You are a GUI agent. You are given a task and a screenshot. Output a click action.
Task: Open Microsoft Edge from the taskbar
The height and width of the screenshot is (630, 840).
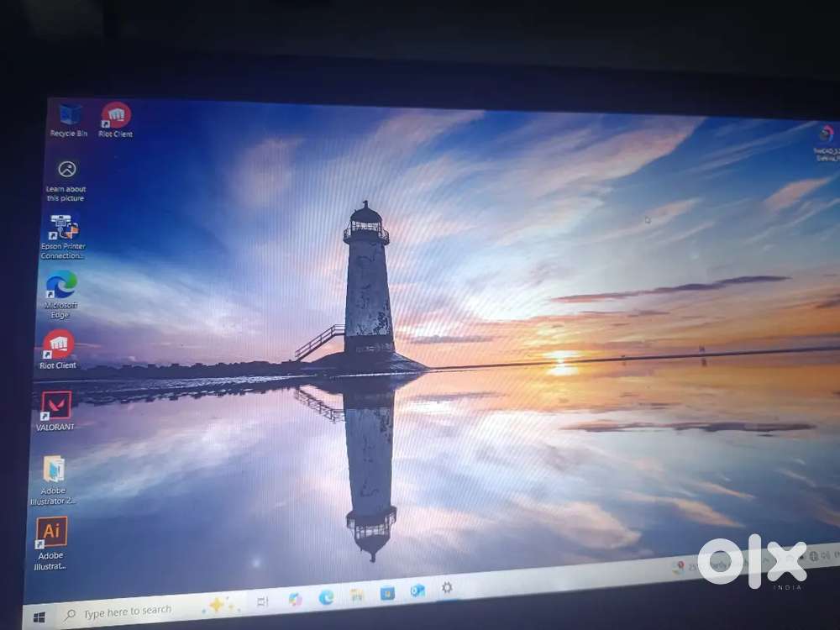326,597
